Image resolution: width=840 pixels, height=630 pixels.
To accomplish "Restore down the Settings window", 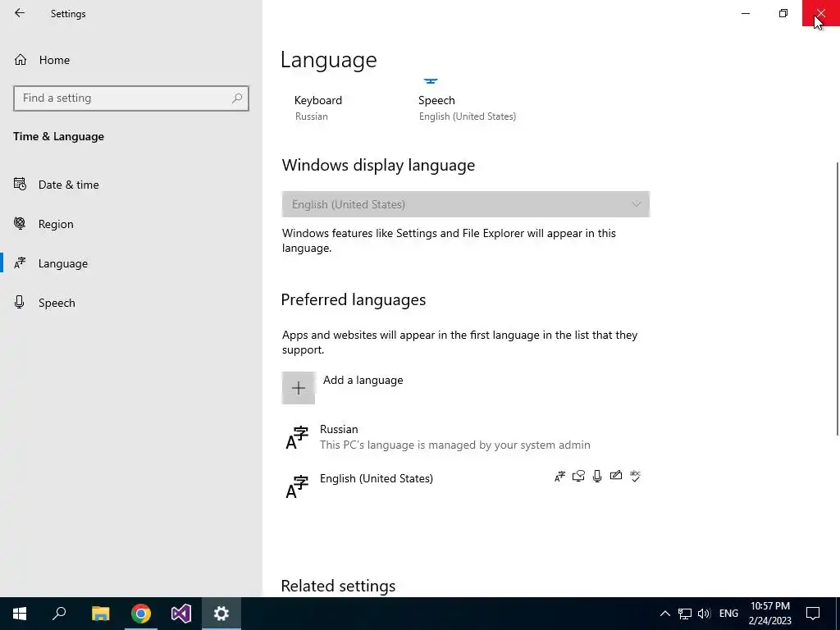I will tap(783, 13).
